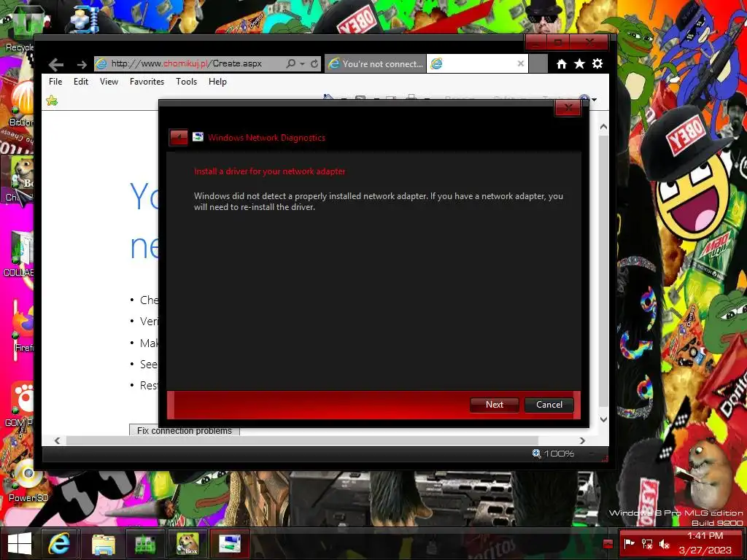Click the GOM Player desktop icon
Viewport: 747px width, 560px height.
(20, 404)
